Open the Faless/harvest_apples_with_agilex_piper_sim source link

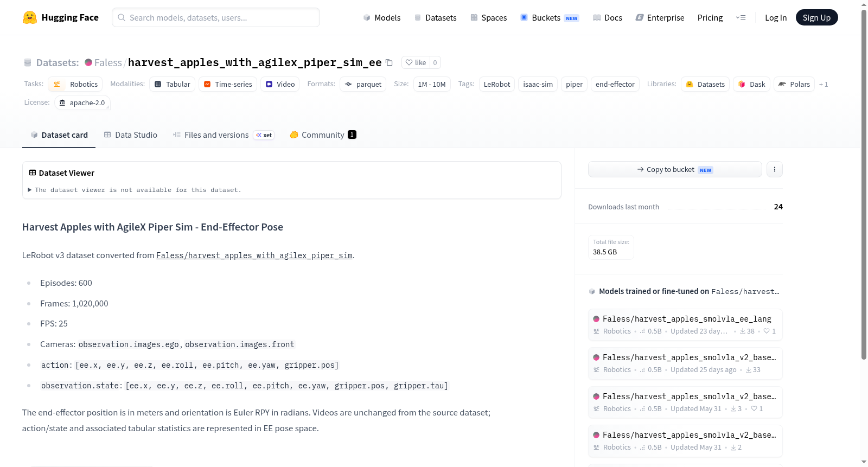pos(254,255)
